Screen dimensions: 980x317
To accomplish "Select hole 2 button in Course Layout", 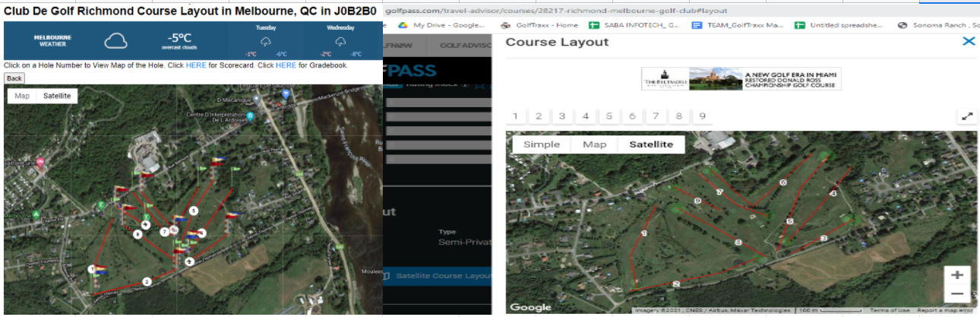I will [x=539, y=116].
